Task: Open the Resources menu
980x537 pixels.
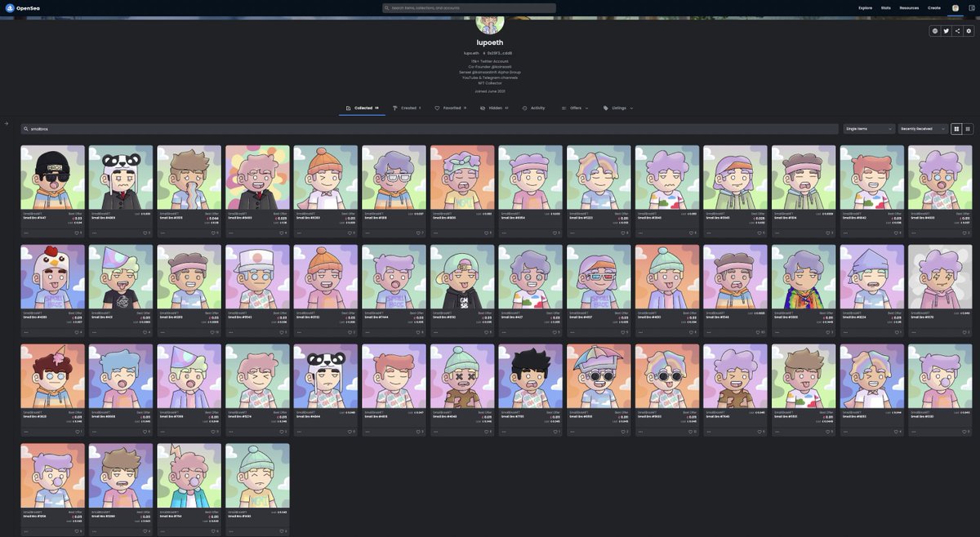Action: pos(909,7)
